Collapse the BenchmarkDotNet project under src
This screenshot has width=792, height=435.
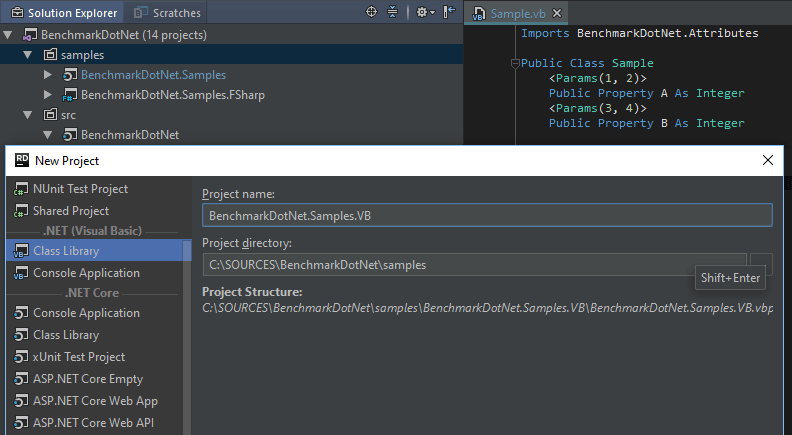click(x=48, y=135)
